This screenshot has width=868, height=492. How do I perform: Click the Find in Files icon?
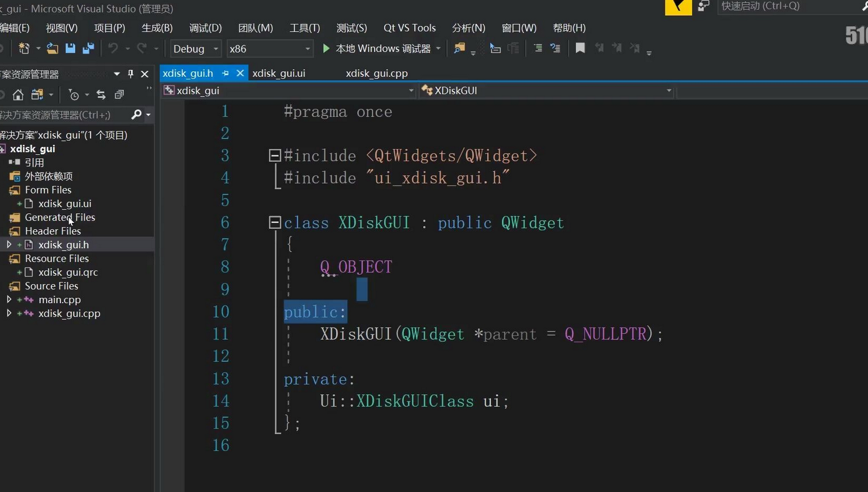459,49
